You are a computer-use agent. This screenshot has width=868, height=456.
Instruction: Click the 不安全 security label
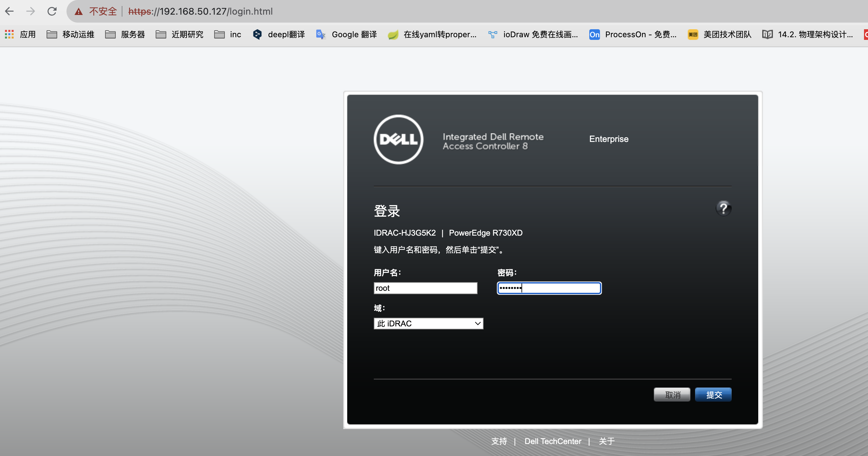pos(103,12)
